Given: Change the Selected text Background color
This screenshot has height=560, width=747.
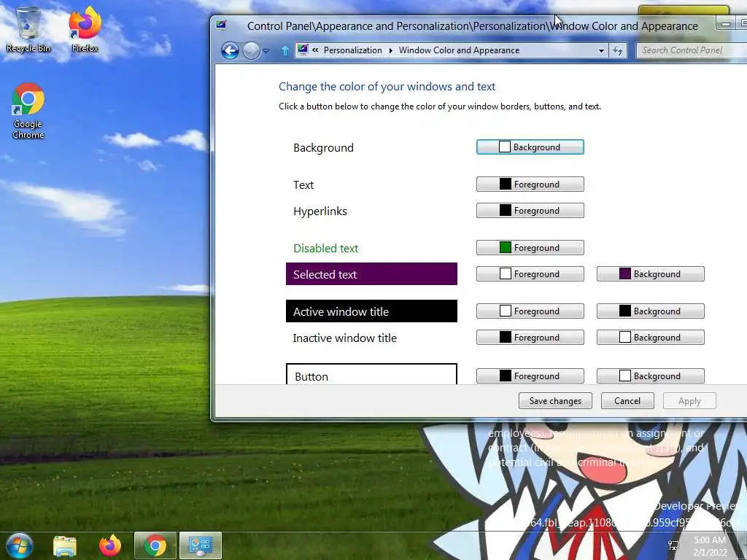Looking at the screenshot, I should [650, 274].
